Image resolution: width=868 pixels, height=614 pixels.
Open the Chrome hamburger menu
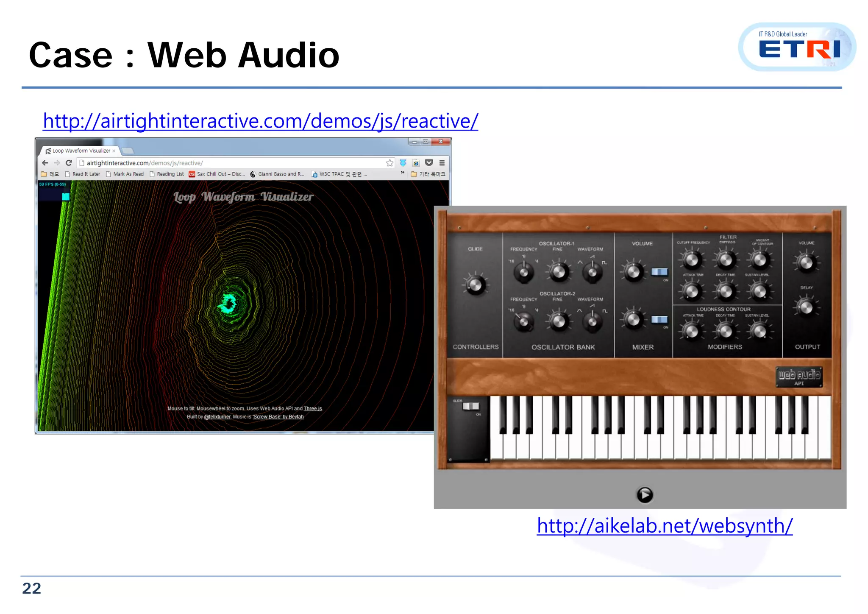pos(442,163)
